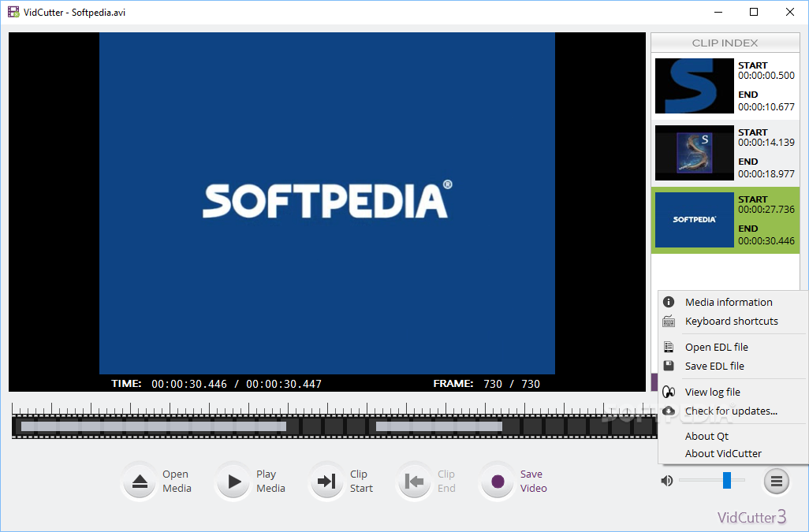Click the first clip's END time 00:00:10.677
This screenshot has width=809, height=532.
pyautogui.click(x=766, y=106)
